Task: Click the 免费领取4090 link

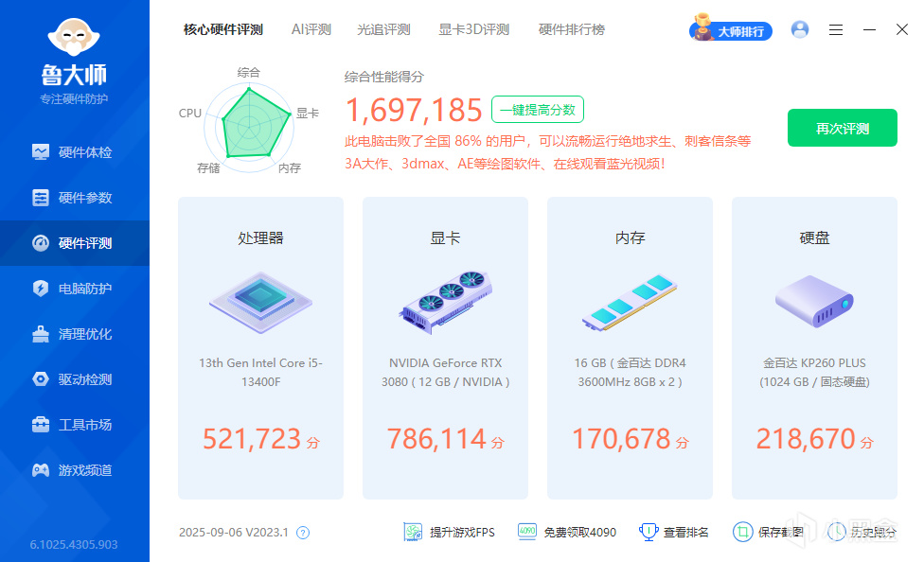Action: click(567, 532)
